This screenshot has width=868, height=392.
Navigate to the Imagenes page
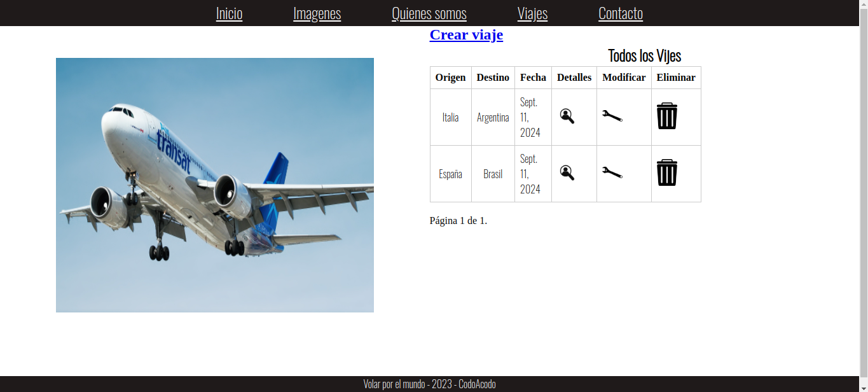(x=317, y=13)
